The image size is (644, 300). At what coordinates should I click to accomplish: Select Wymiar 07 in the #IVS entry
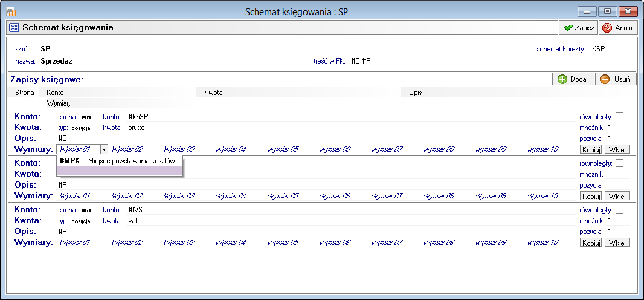click(x=387, y=243)
